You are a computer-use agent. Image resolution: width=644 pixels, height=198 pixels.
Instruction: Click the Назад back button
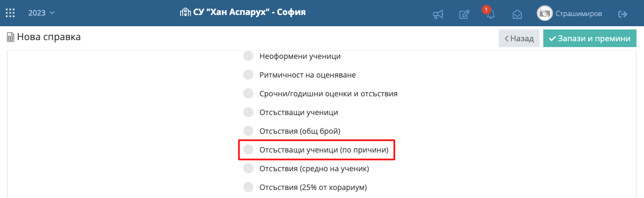(x=519, y=39)
